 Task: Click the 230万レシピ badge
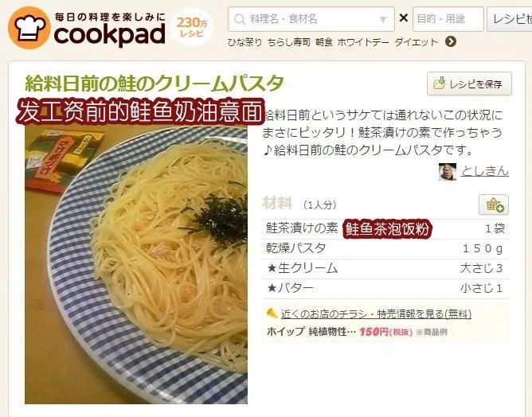pyautogui.click(x=192, y=27)
